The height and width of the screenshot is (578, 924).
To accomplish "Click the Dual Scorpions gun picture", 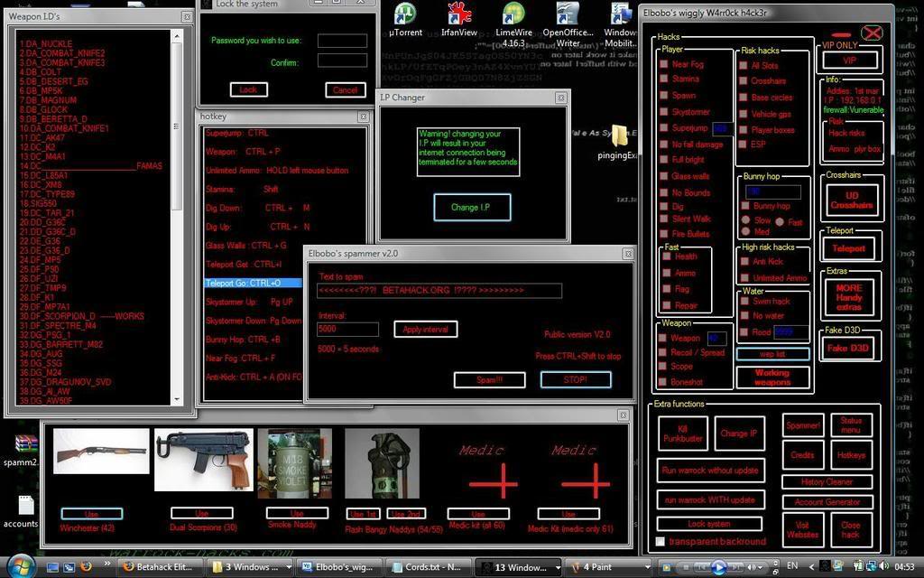I will click(x=204, y=460).
